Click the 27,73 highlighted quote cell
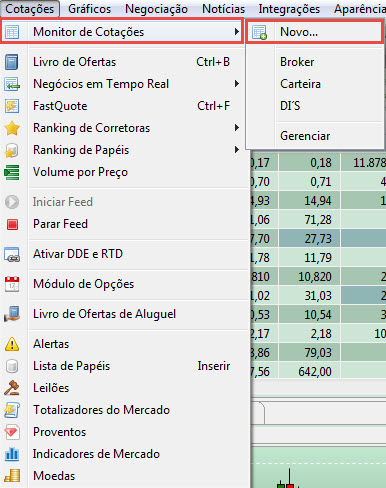The height and width of the screenshot is (488, 386). tap(309, 239)
